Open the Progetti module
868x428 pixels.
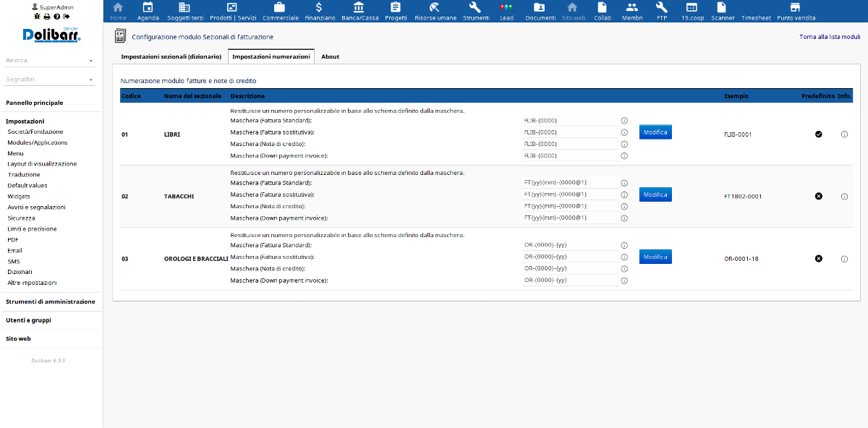click(396, 11)
